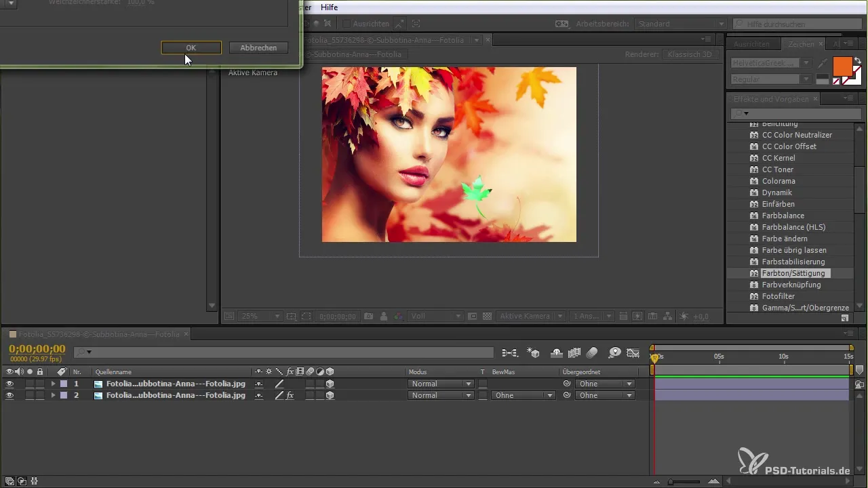This screenshot has width=868, height=488.
Task: Select Farbe übrig lassen effect
Action: click(x=794, y=250)
